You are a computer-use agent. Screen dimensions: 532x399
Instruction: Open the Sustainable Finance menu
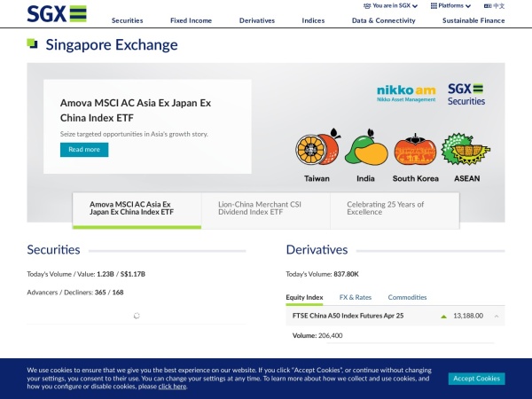point(473,20)
